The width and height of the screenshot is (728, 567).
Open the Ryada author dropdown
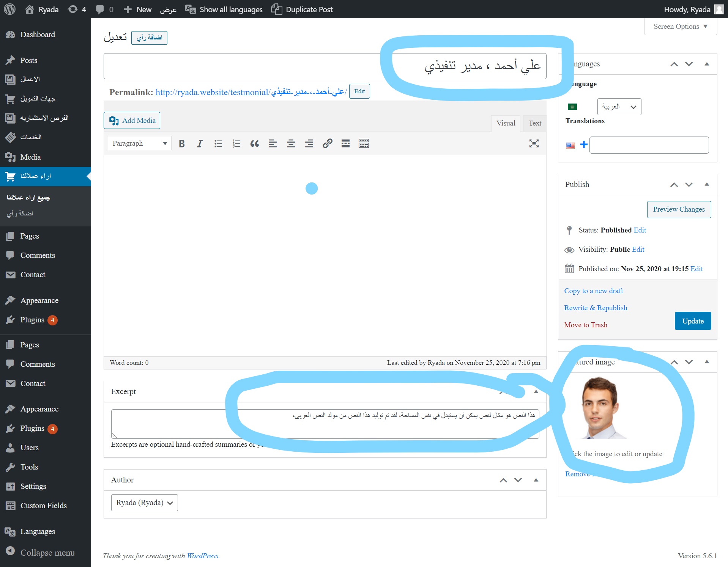pos(144,503)
